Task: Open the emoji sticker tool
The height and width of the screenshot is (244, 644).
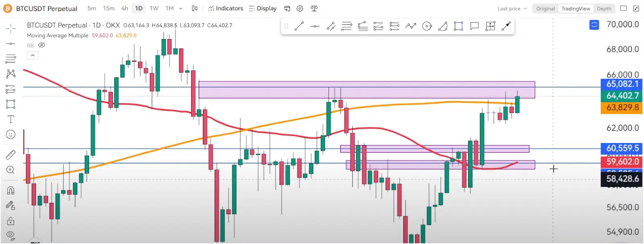Action: point(11,134)
